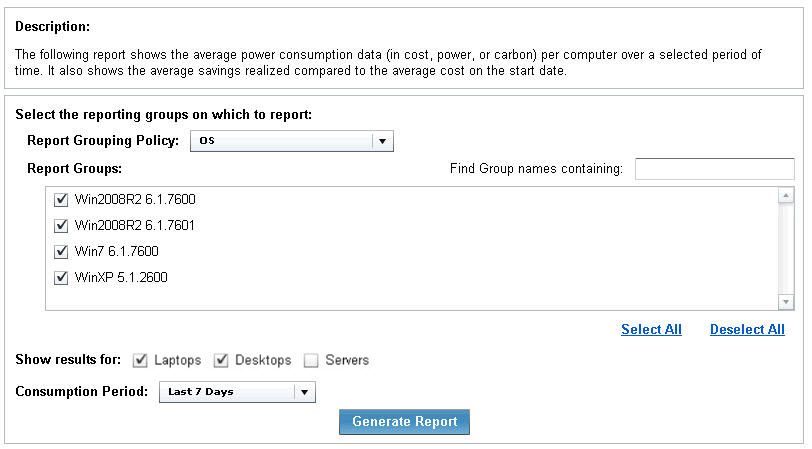Screen dimensions: 812x449
Task: Click the report groups scroll up arrow
Action: (785, 196)
